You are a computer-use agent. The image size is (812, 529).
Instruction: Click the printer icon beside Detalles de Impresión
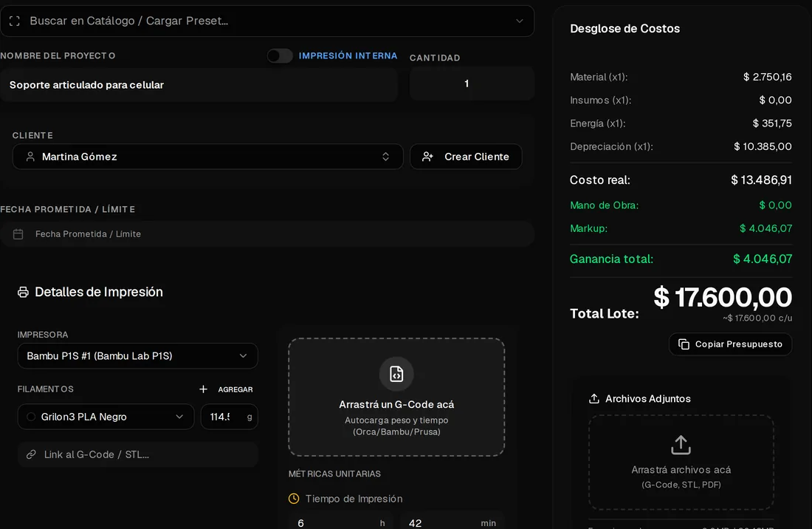point(24,293)
